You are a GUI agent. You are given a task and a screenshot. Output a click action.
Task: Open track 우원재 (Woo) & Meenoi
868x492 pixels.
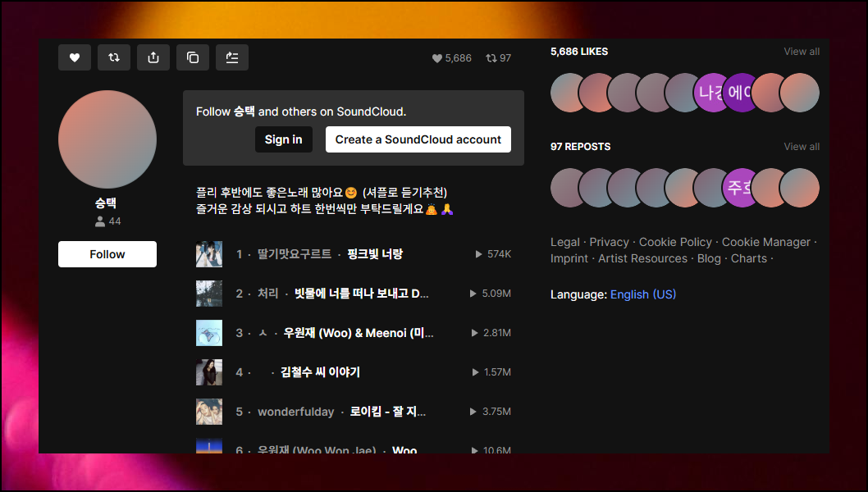coord(359,333)
